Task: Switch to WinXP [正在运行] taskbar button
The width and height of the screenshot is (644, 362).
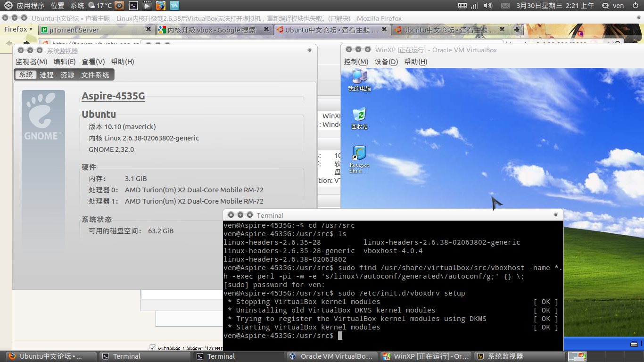Action: [x=426, y=356]
